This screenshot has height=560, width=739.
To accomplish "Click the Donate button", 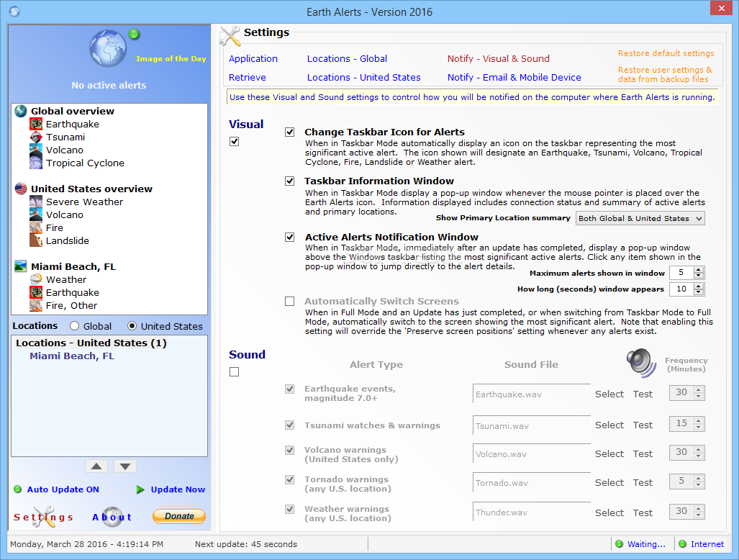I will pos(179,516).
